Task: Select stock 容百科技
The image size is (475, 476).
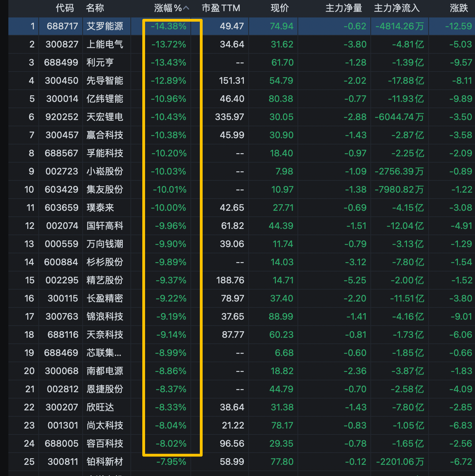Action: (x=105, y=444)
